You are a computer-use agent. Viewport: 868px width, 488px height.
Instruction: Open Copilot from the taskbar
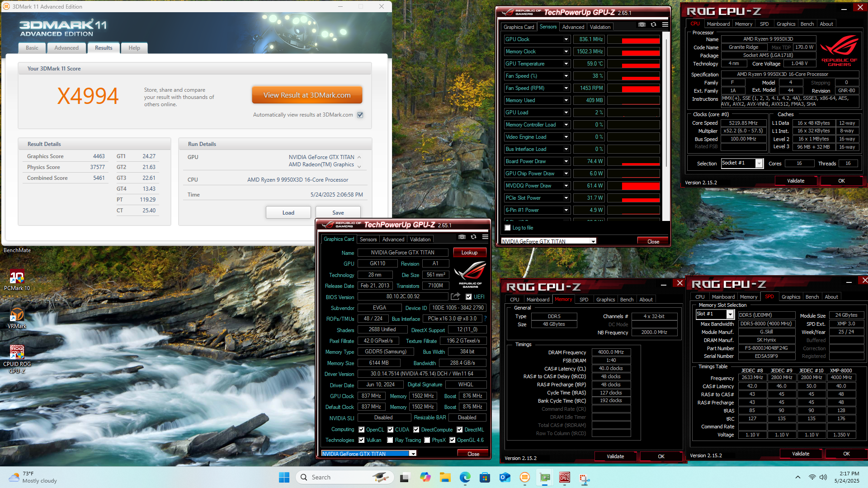click(425, 477)
